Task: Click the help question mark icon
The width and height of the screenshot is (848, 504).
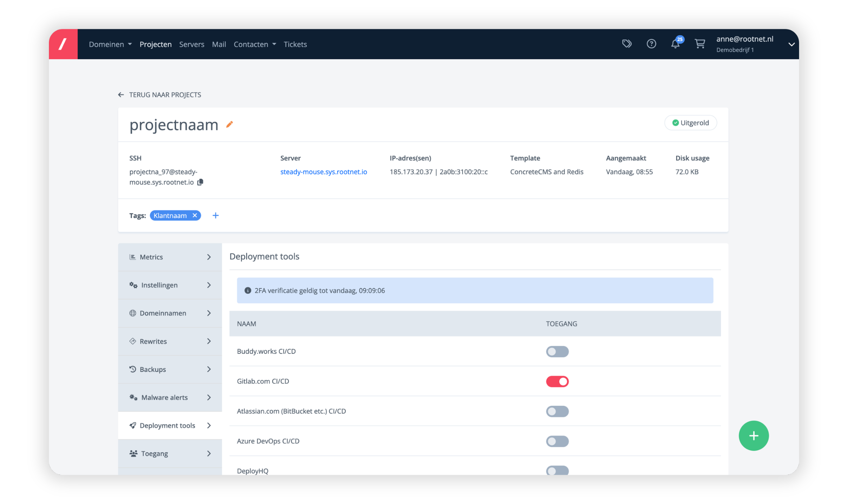Action: 651,43
